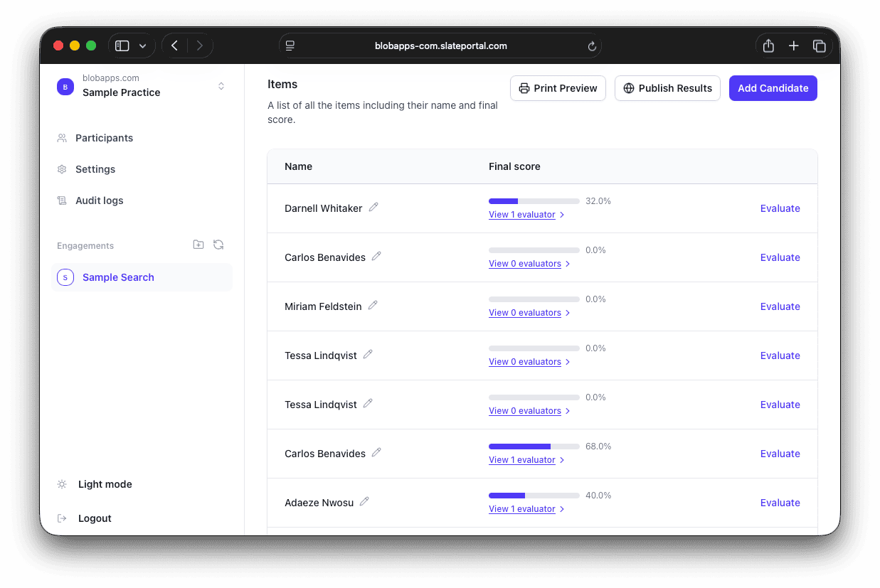880x588 pixels.
Task: Show the tab overview icon
Action: coord(820,46)
